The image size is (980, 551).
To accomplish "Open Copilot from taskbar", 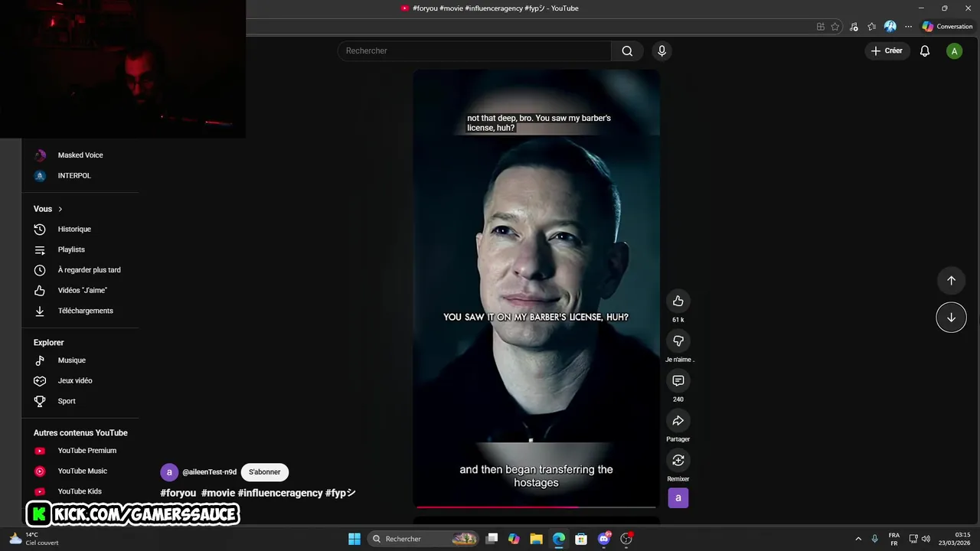I will click(x=514, y=539).
